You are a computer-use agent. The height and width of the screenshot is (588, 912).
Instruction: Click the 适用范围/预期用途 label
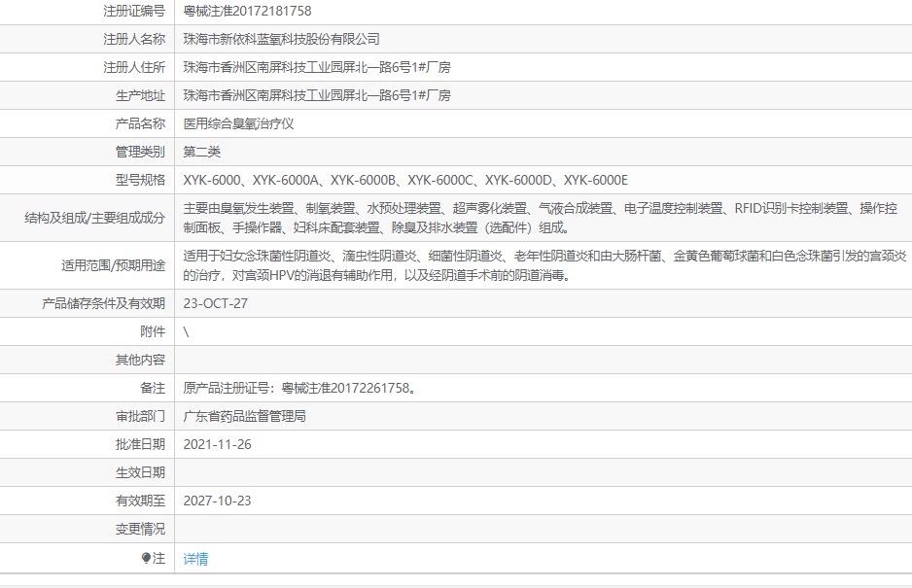tap(114, 265)
